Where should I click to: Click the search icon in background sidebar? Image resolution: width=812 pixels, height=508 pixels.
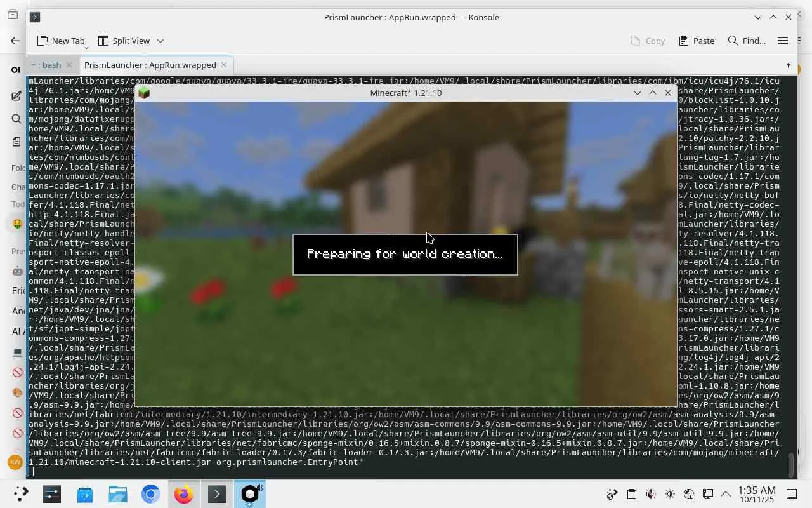click(16, 119)
